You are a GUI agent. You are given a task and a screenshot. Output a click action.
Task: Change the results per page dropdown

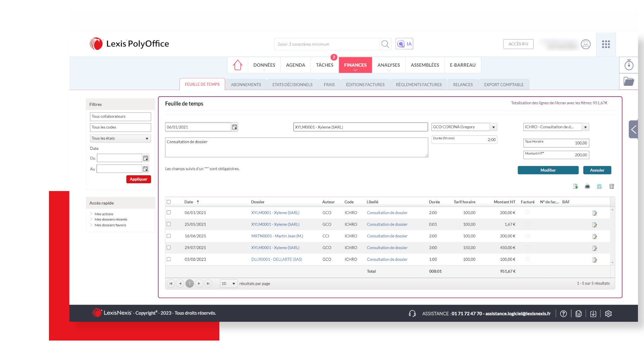[x=229, y=284]
